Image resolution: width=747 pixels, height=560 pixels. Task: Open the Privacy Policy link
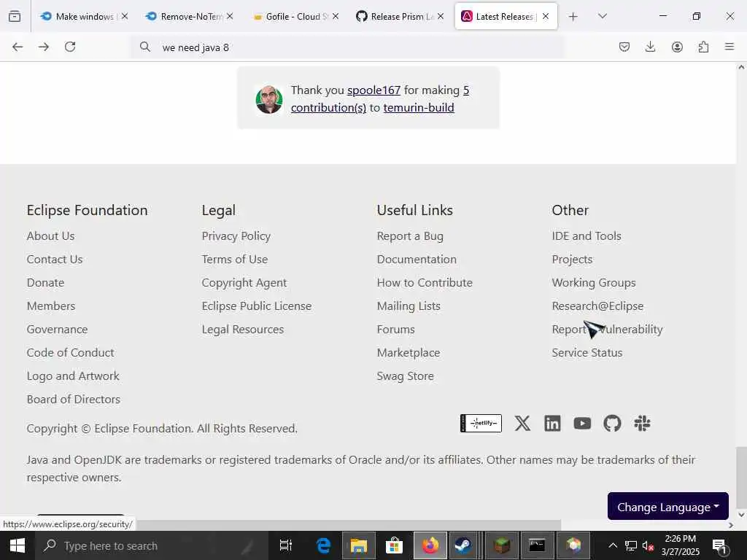(x=236, y=236)
